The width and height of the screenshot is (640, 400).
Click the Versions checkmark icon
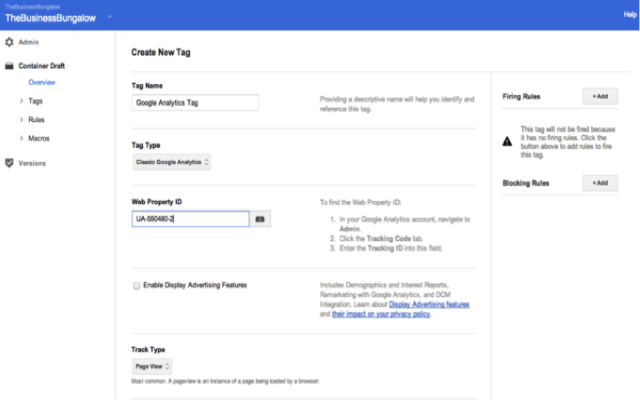(x=10, y=162)
